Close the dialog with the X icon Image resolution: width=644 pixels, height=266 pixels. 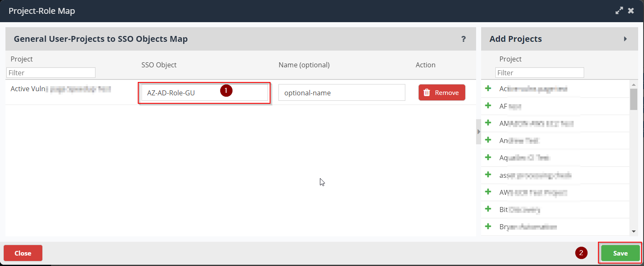coord(631,11)
